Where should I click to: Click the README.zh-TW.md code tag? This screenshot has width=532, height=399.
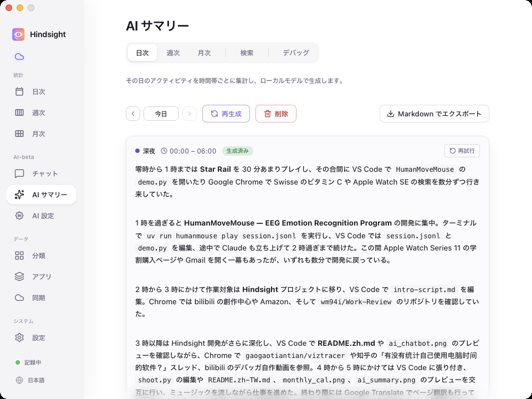pyautogui.click(x=239, y=380)
